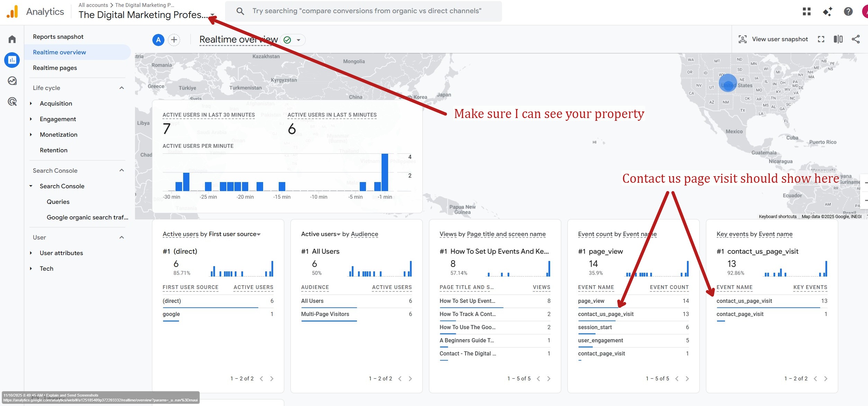Open the data quality dropdown beside Realtime overview
This screenshot has width=868, height=406.
tap(298, 40)
